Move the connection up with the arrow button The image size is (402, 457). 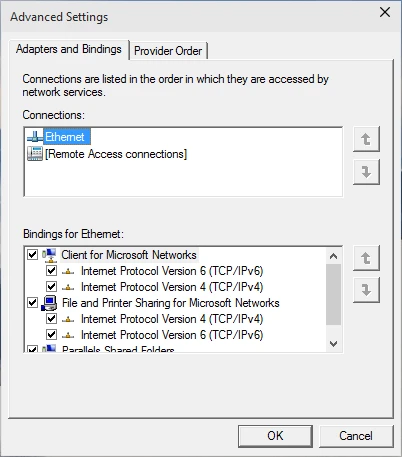pos(366,139)
